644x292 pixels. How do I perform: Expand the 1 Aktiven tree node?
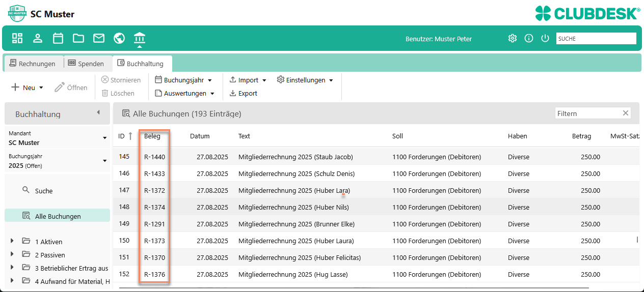tap(12, 241)
